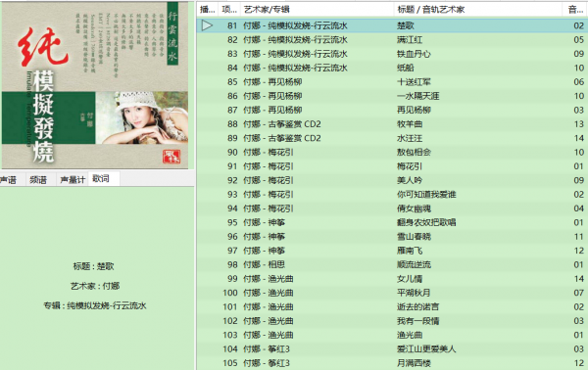Sort by the 标题 / 音轨艺术家 column header
Image resolution: width=588 pixels, height=370 pixels.
pos(478,10)
